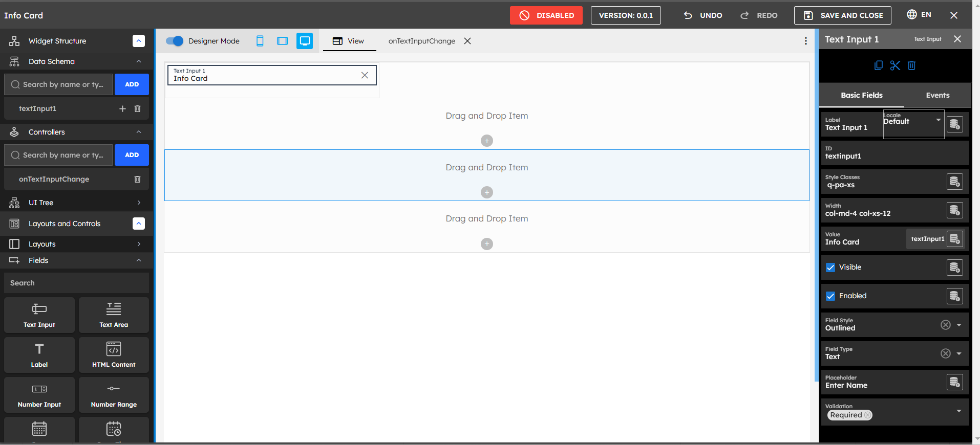Open the EN language selector
This screenshot has height=445, width=980.
pyautogui.click(x=919, y=14)
